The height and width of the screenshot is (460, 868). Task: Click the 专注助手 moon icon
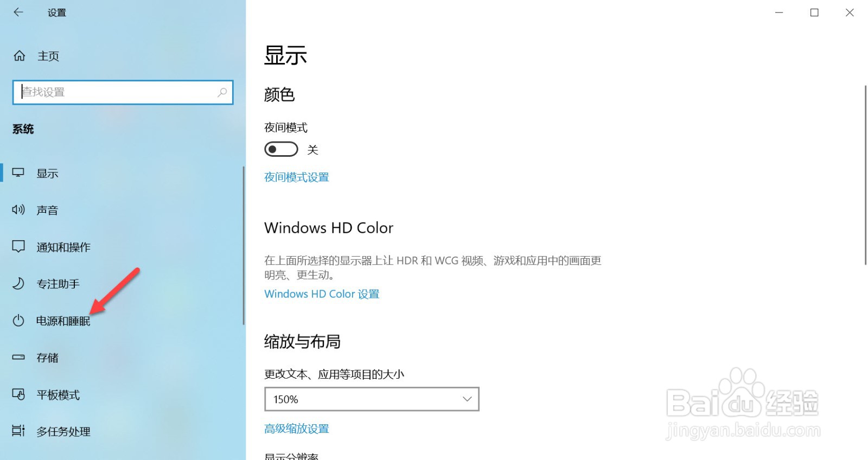[x=18, y=284]
